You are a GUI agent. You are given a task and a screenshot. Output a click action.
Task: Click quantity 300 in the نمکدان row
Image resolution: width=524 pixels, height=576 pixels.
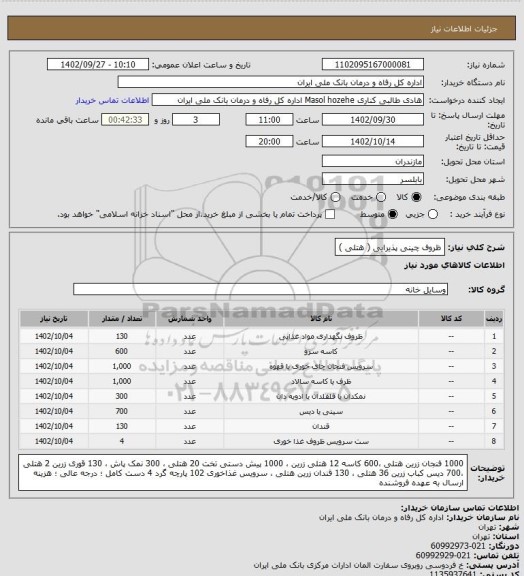click(122, 397)
